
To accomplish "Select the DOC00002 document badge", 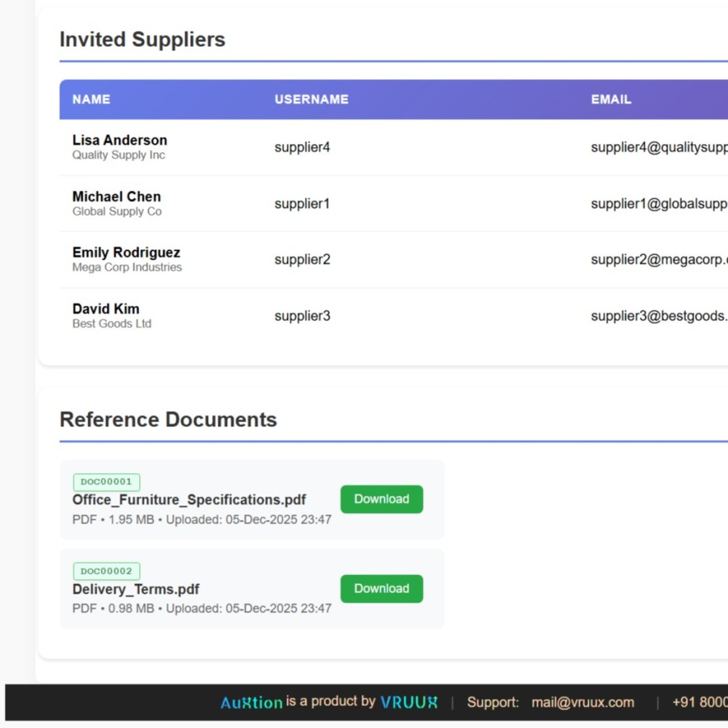I will [106, 571].
